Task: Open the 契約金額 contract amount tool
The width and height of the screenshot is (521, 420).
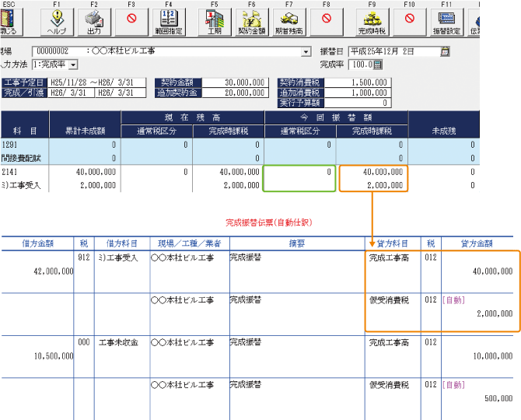Action: 252,20
